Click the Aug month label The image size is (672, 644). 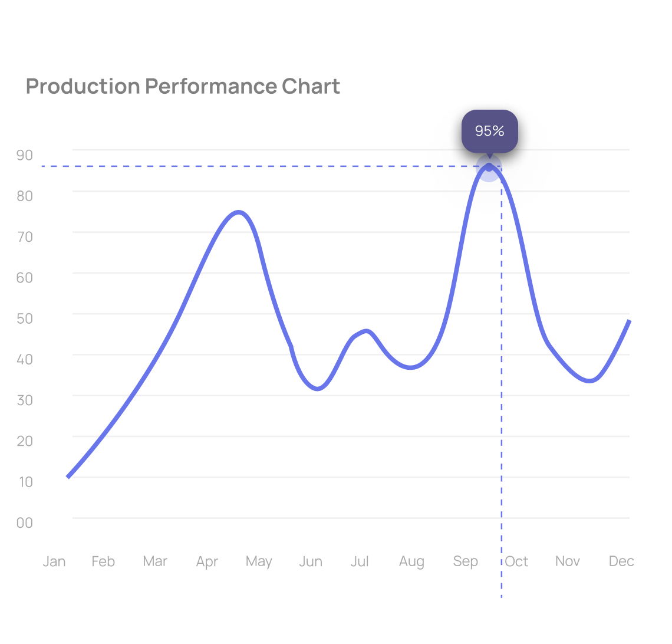[411, 561]
